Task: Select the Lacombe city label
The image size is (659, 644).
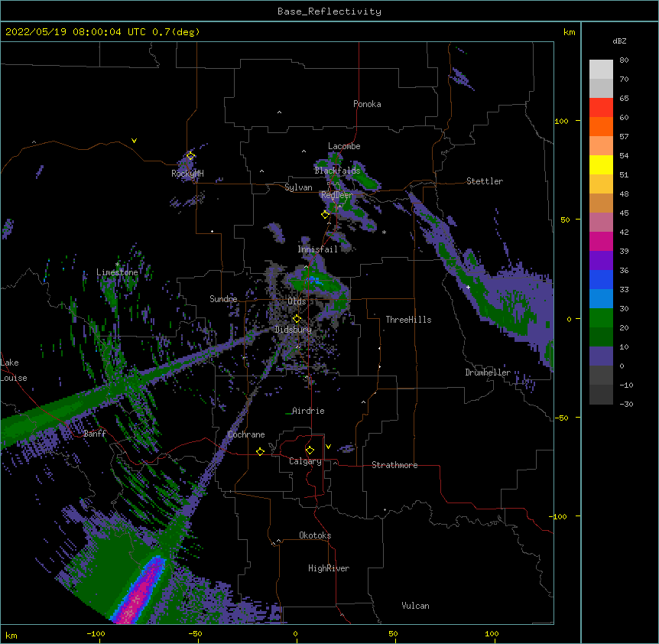Action: [344, 146]
